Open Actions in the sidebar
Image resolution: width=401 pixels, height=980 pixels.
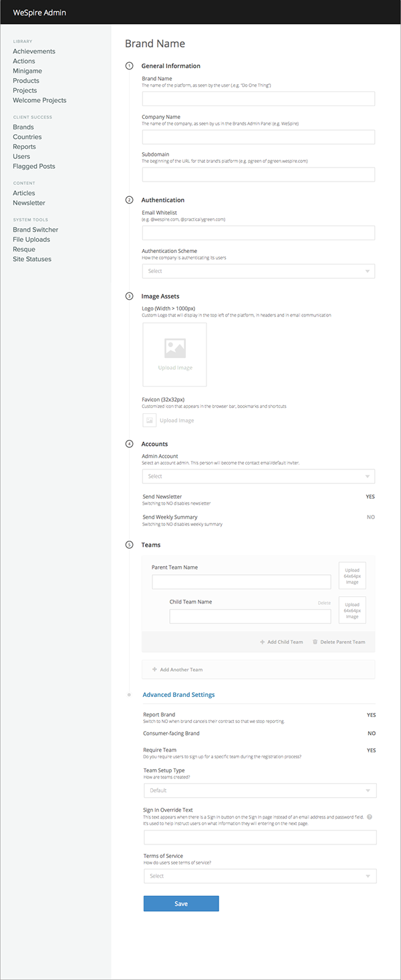coord(24,61)
